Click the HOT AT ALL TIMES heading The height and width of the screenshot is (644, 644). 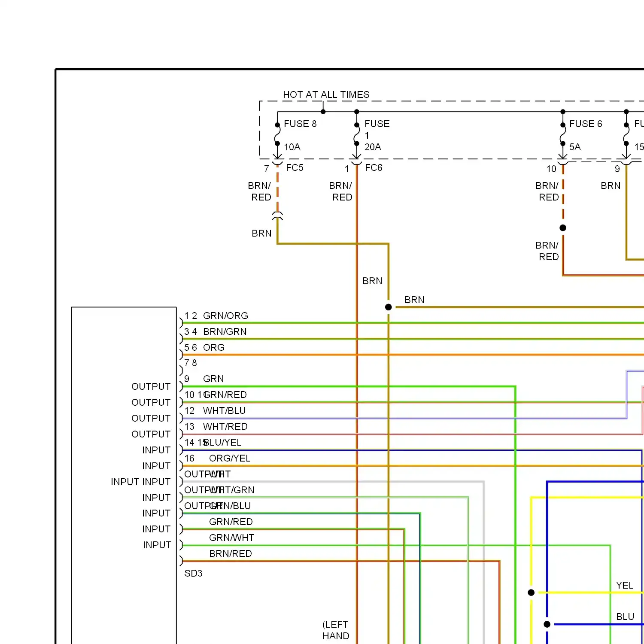click(326, 94)
